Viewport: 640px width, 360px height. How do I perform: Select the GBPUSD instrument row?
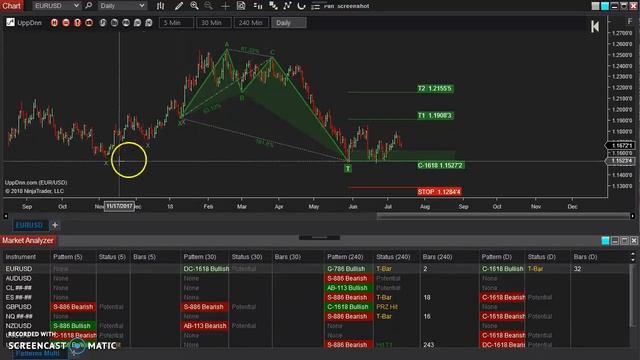18,307
